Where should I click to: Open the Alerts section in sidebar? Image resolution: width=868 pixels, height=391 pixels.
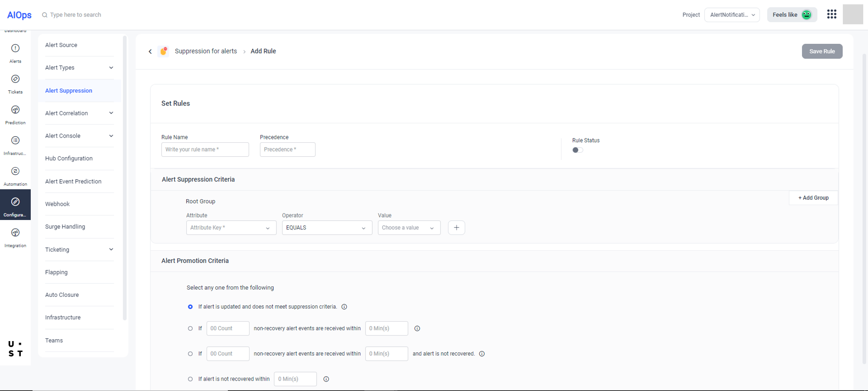(x=15, y=49)
